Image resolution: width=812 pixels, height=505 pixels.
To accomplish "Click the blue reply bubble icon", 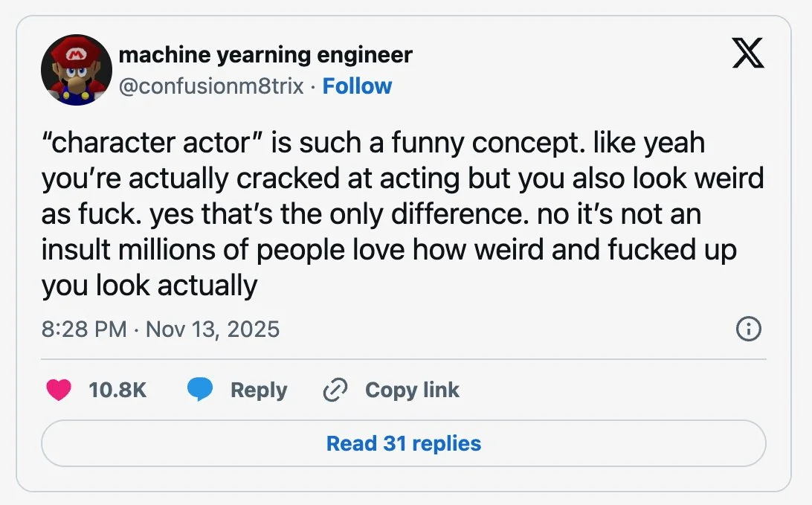I will pyautogui.click(x=199, y=390).
